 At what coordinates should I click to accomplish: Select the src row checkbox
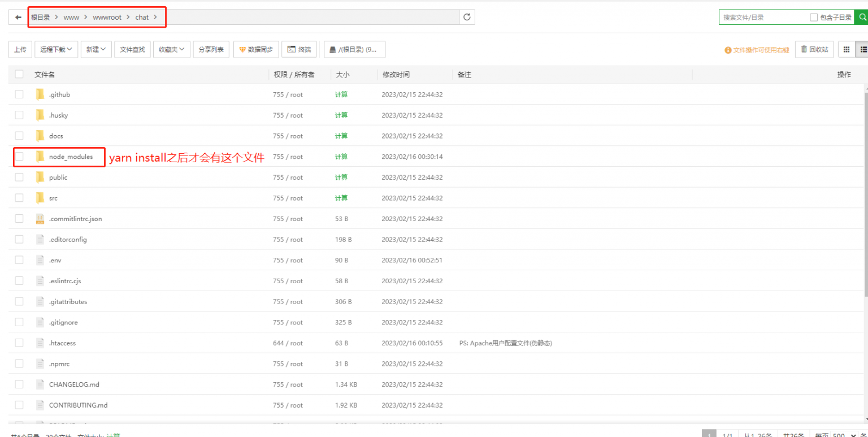coord(19,198)
